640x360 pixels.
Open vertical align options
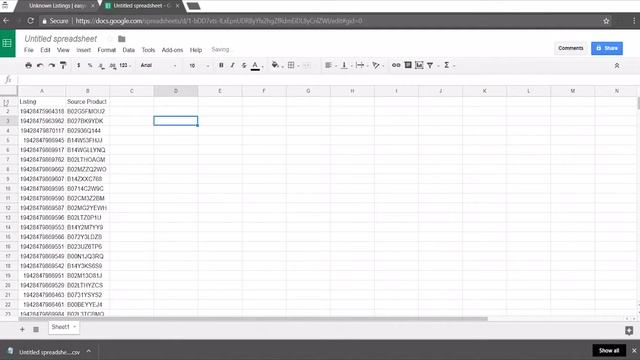(344, 65)
